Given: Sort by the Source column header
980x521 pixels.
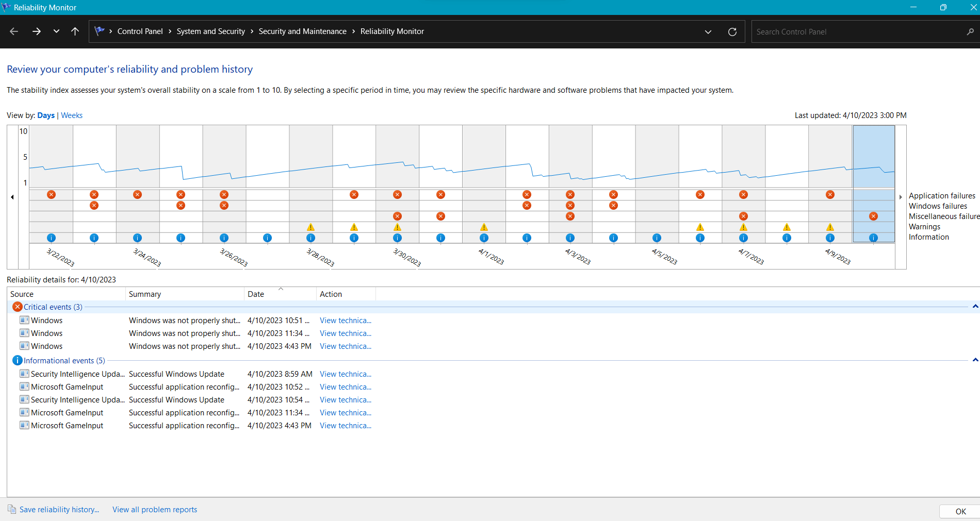Looking at the screenshot, I should coord(66,294).
